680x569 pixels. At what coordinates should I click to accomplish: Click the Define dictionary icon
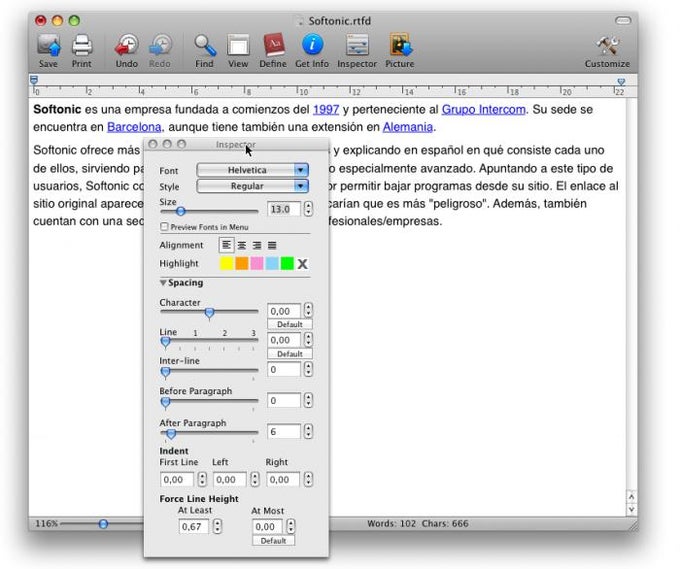point(273,45)
